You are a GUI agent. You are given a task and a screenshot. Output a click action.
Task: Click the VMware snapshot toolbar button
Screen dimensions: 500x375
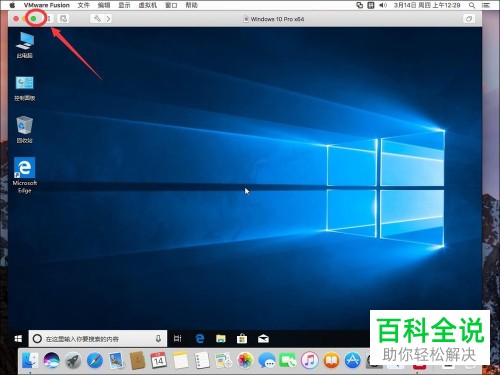pos(63,19)
